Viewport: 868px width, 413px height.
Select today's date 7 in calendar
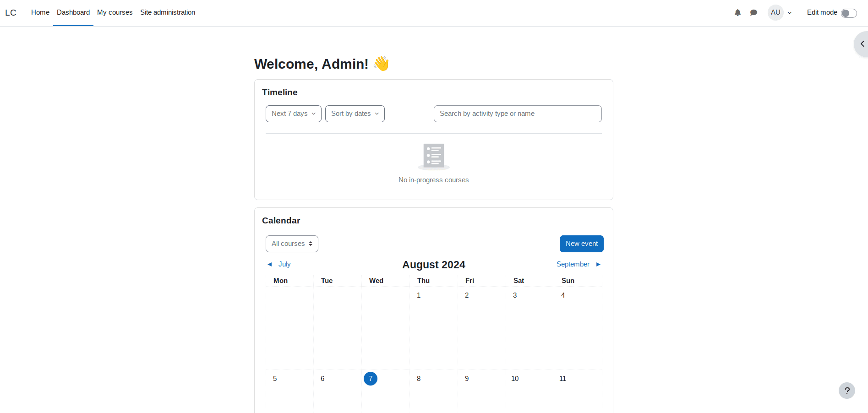[x=371, y=379]
